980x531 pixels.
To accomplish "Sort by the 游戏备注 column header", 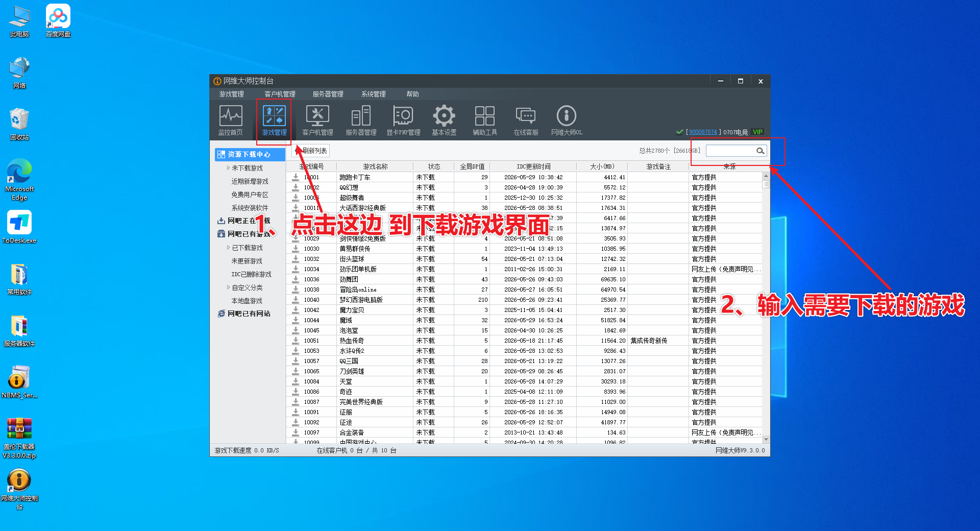I will coord(658,166).
